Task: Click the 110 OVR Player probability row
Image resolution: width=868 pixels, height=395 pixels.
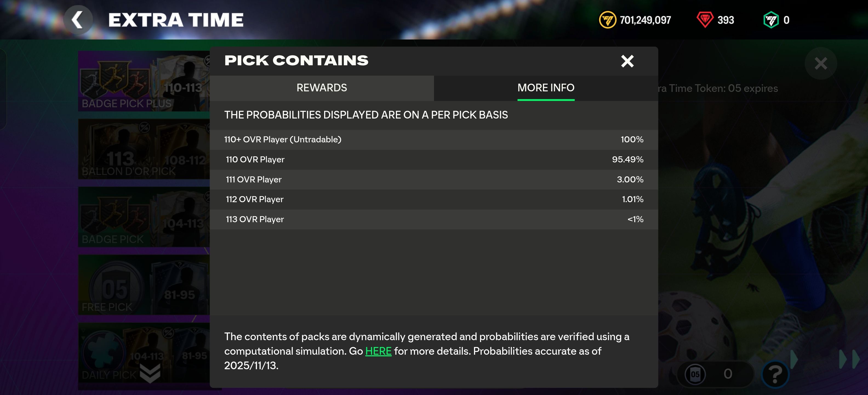Action: [x=434, y=160]
